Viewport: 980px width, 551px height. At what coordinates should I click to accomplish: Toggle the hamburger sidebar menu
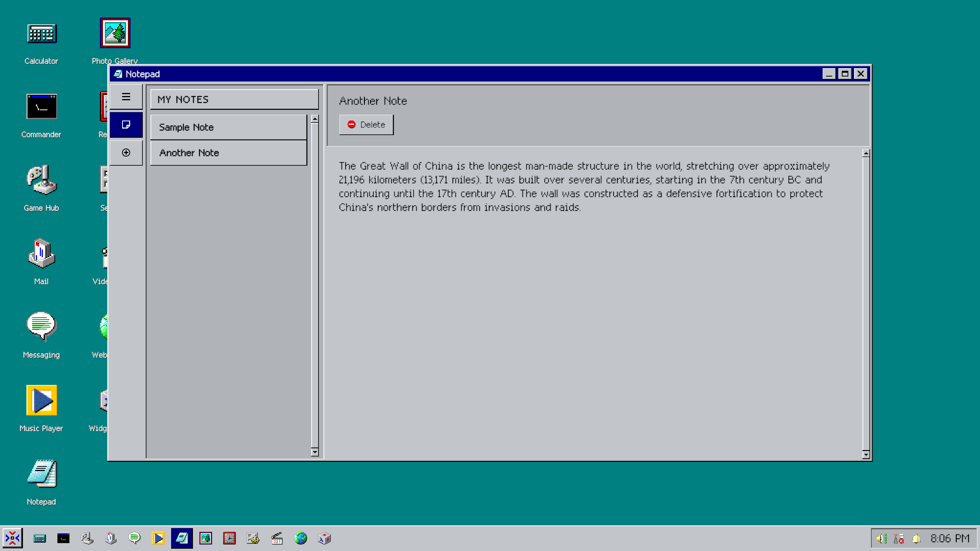click(x=126, y=97)
